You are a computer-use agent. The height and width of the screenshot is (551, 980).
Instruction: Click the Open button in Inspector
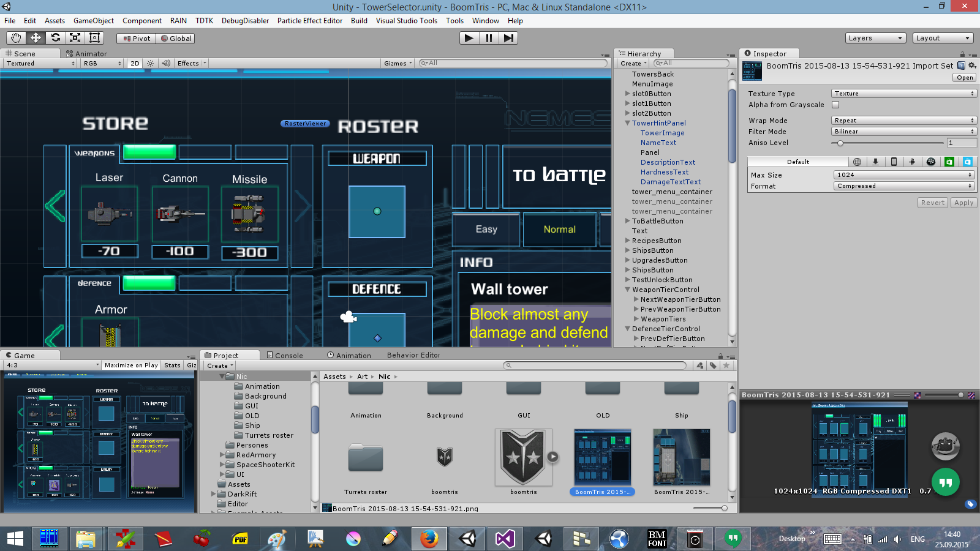965,78
